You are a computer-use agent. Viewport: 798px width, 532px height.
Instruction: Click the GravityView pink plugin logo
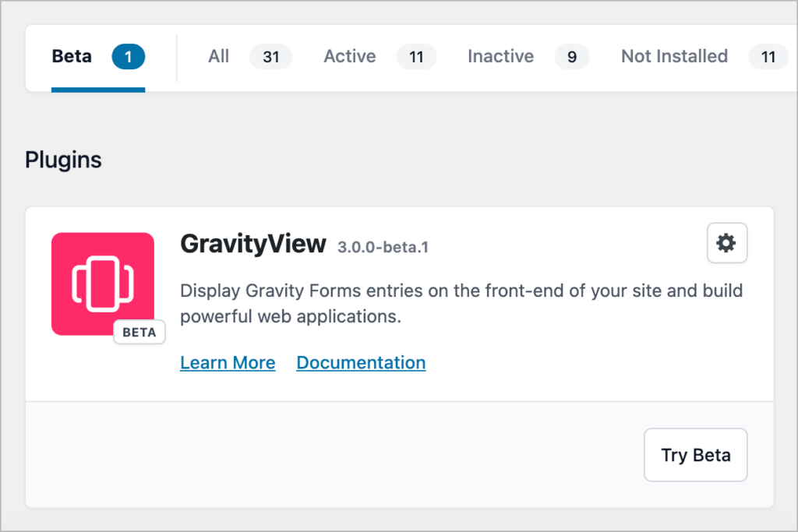[x=103, y=284]
